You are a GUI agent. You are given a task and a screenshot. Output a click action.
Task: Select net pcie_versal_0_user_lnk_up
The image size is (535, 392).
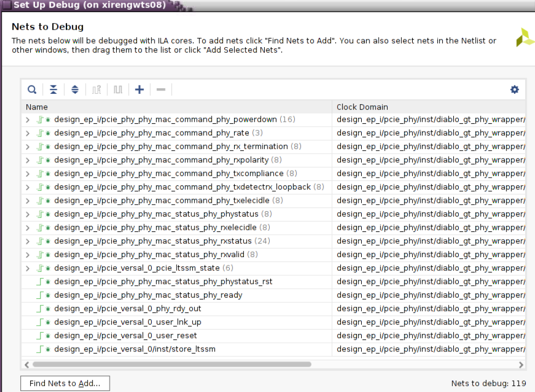(x=128, y=322)
